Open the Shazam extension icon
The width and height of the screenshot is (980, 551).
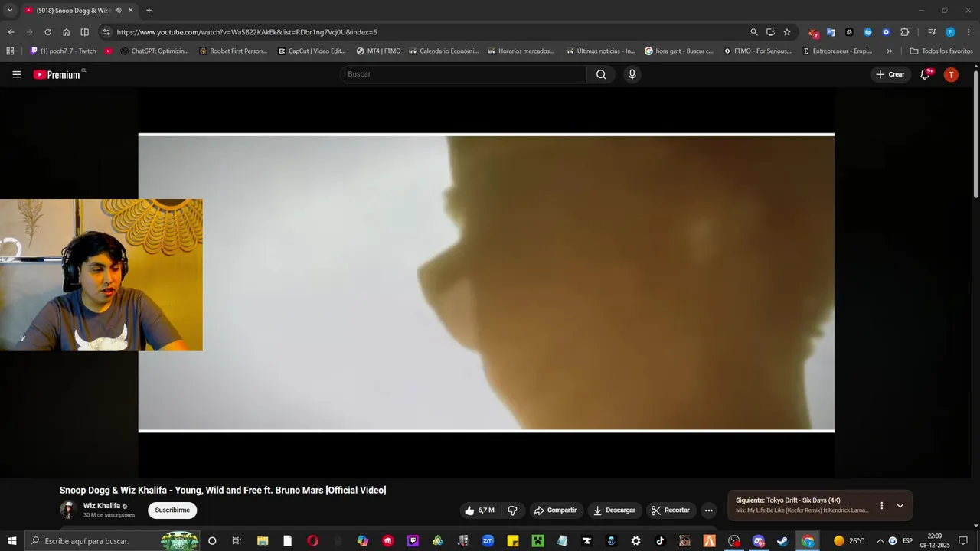coord(868,32)
